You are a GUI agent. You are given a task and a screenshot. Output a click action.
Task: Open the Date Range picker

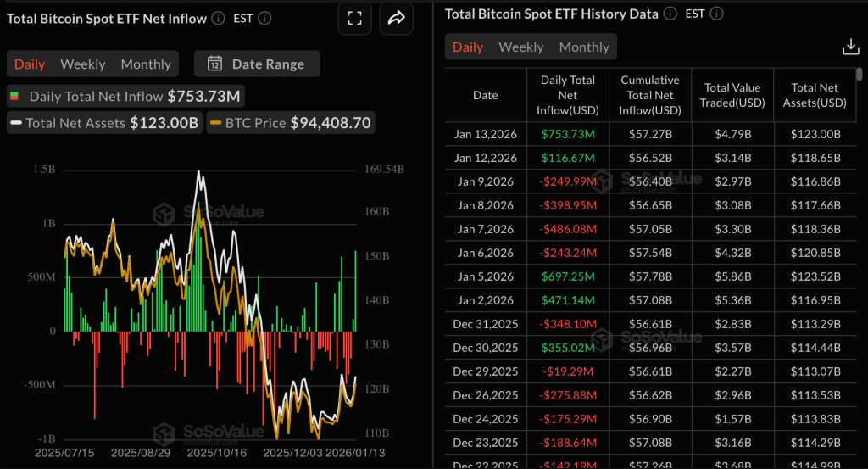pyautogui.click(x=256, y=64)
